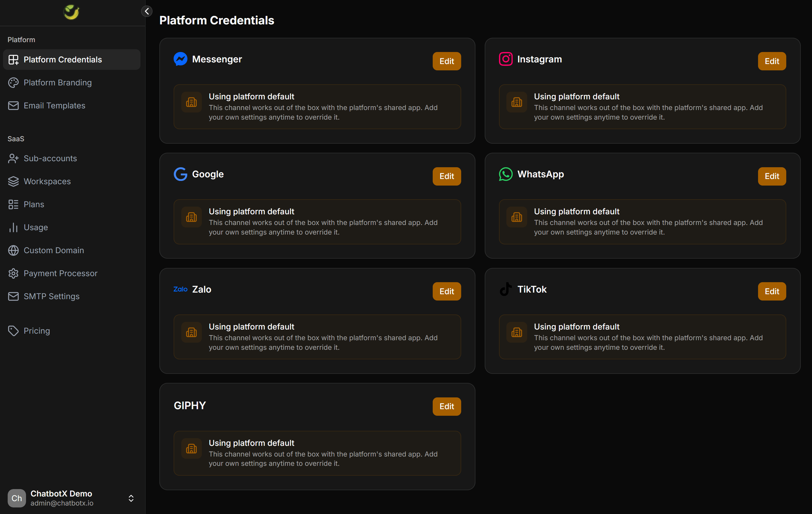Image resolution: width=812 pixels, height=514 pixels.
Task: Click the Messenger card title
Action: 217,59
